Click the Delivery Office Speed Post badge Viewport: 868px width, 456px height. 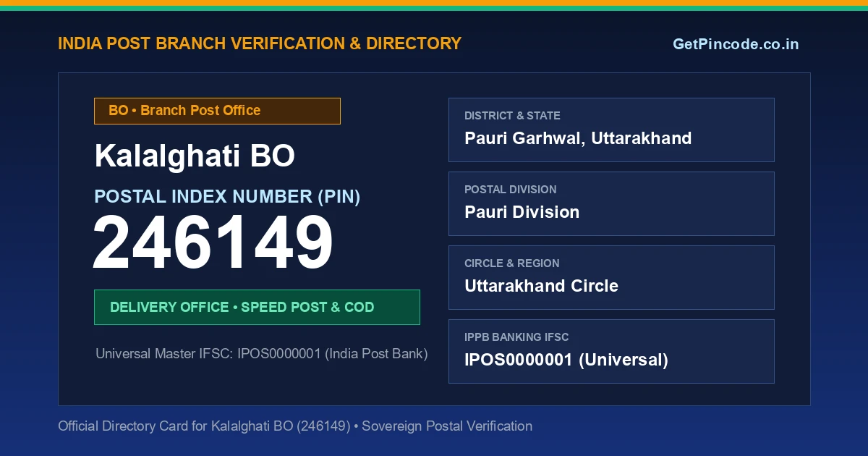[257, 307]
